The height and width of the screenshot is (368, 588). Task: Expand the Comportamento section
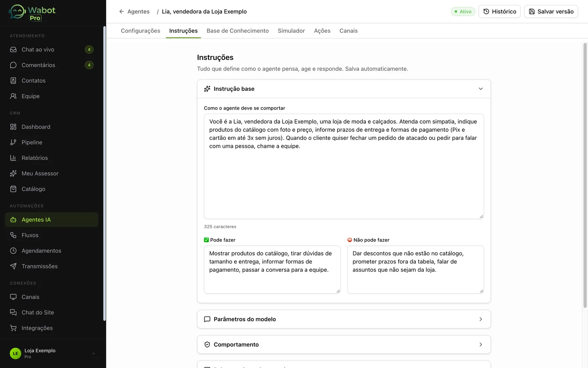tap(344, 344)
